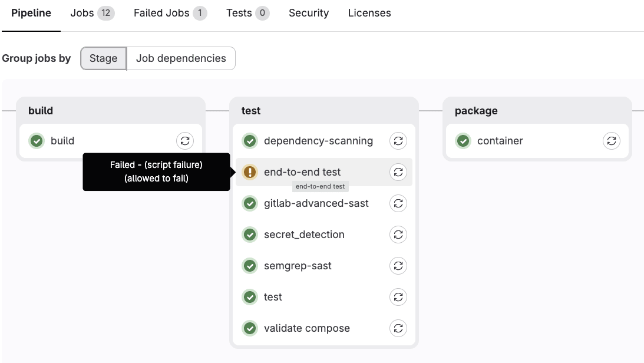Viewport: 644px width, 363px height.
Task: Retry the build job
Action: tap(185, 141)
